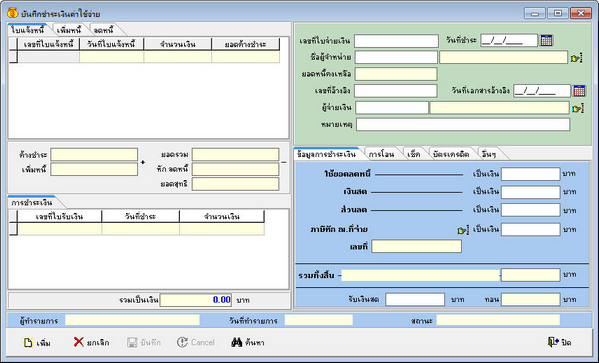
Task: Click วันที่ชำระ column header in payment grid
Action: [x=140, y=216]
